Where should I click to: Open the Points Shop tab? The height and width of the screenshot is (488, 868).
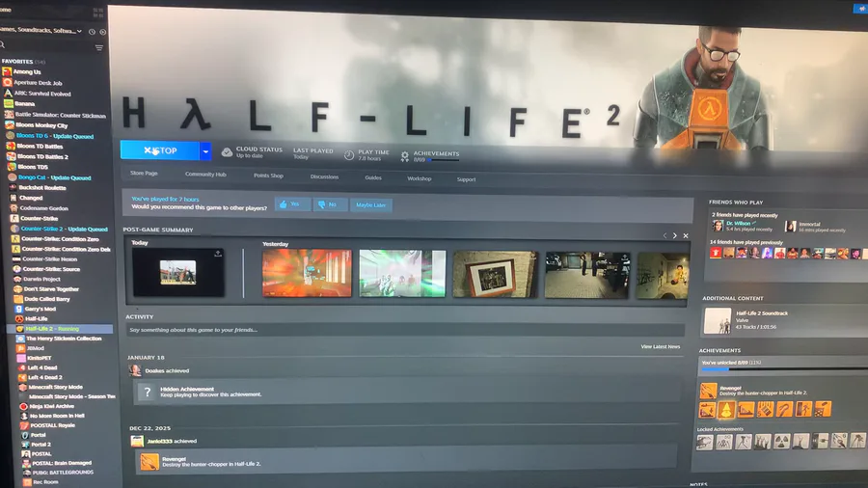[x=268, y=176]
